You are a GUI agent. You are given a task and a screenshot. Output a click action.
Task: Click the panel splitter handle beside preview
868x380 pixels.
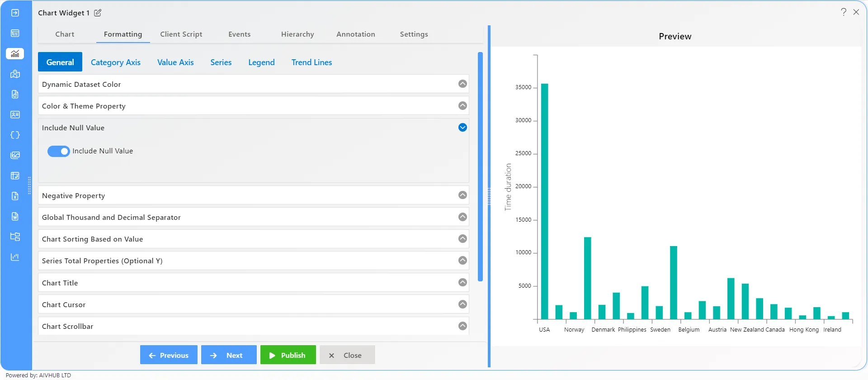pos(489,197)
